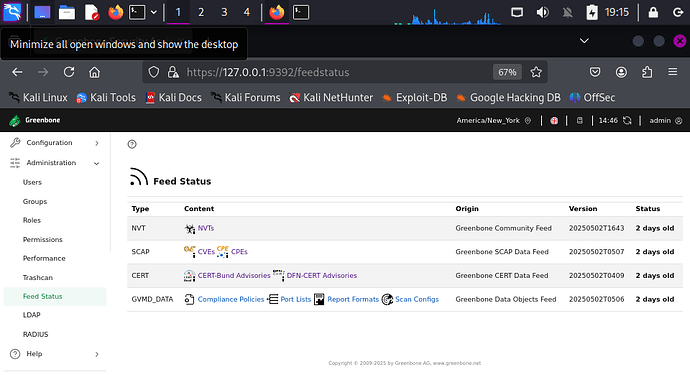
Task: Click the Scan Configs icon
Action: (387, 299)
